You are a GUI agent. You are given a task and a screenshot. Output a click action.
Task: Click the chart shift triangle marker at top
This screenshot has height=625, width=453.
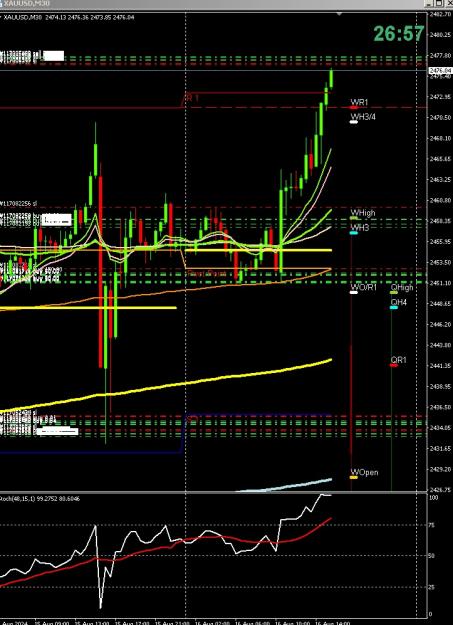click(339, 14)
